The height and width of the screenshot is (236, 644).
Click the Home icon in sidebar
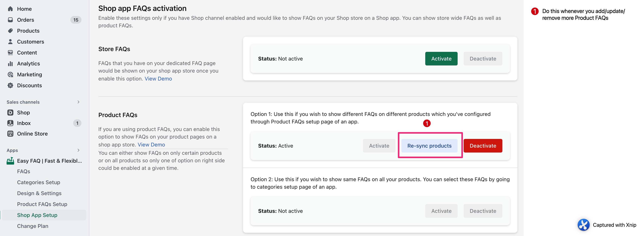coord(10,9)
